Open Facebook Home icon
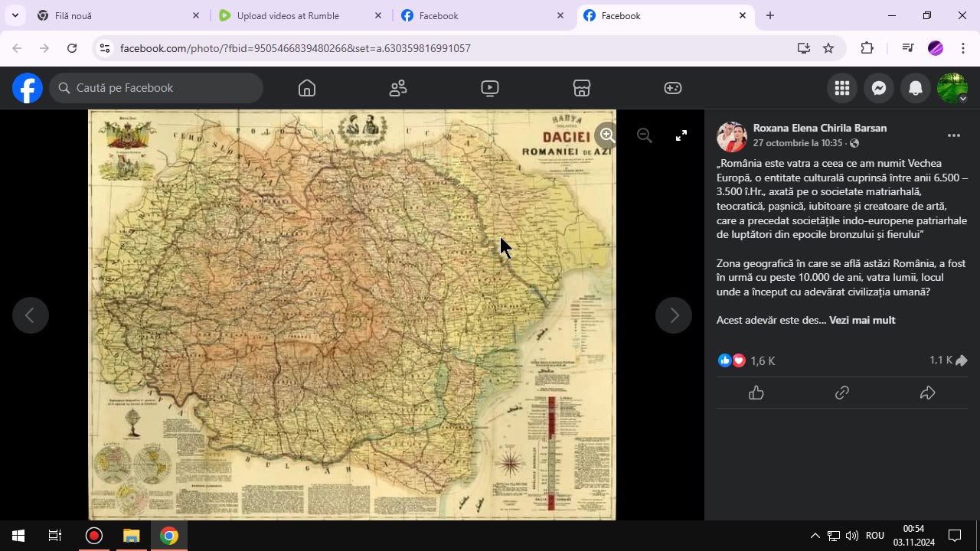This screenshot has height=551, width=980. (x=307, y=88)
